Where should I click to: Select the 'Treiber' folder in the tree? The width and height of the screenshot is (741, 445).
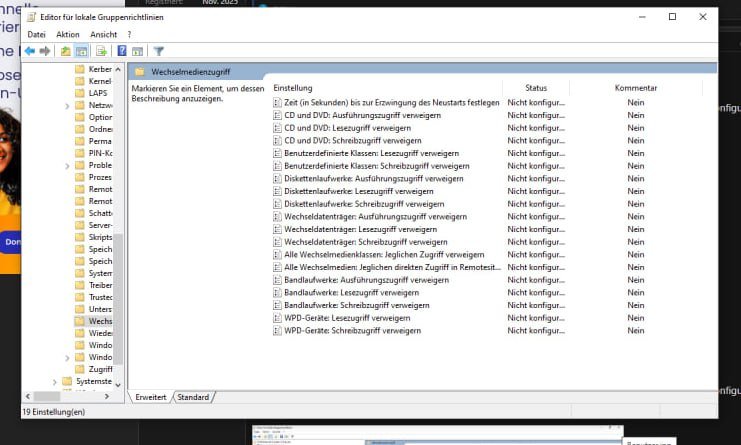(100, 285)
